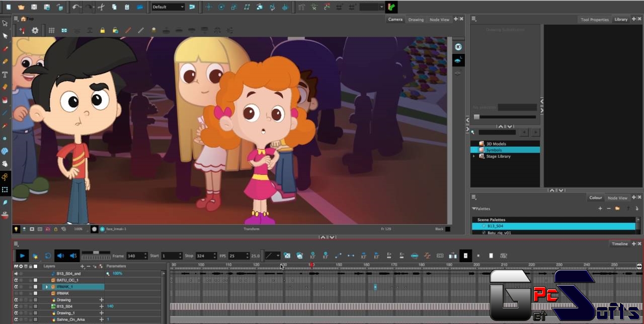
Task: Open the Default workspace dropdown
Action: click(168, 7)
